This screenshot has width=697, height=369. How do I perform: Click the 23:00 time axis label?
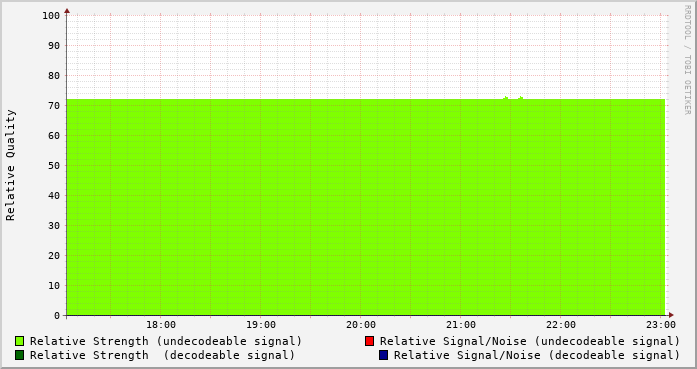pyautogui.click(x=661, y=325)
